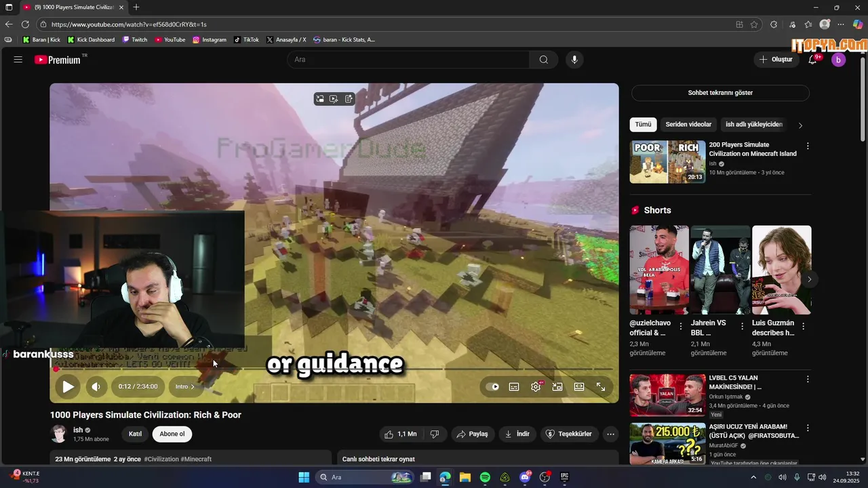This screenshot has width=868, height=488.
Task: Click the Oluştur create button
Action: click(775, 60)
